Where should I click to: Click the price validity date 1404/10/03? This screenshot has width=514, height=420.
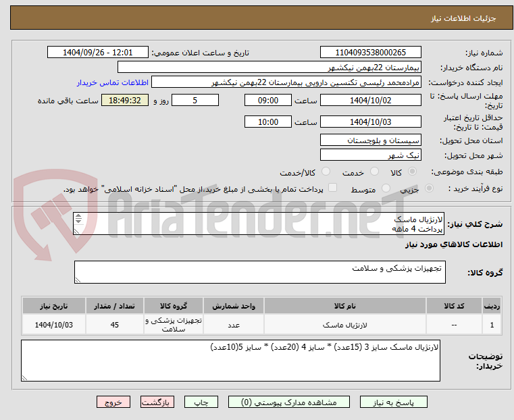[370, 122]
